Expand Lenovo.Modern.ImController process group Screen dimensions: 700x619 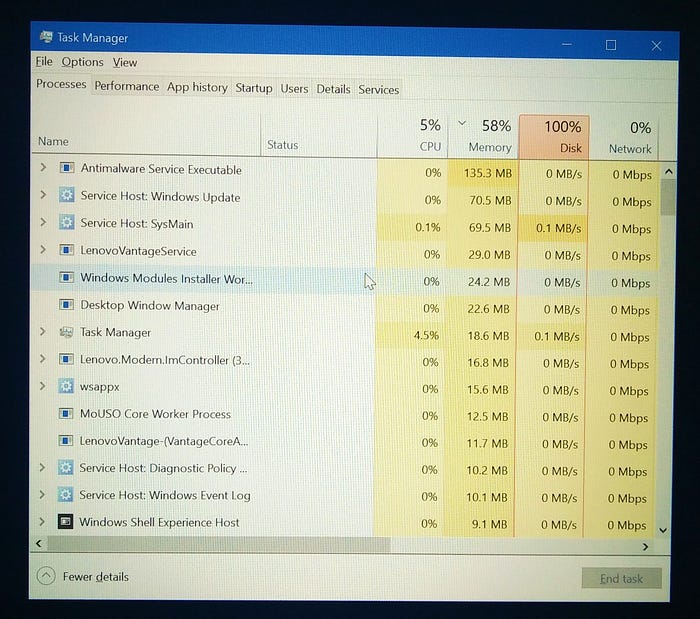tap(42, 358)
